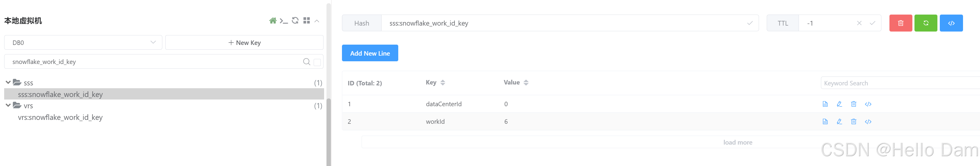Clear the TTL value

tap(859, 23)
